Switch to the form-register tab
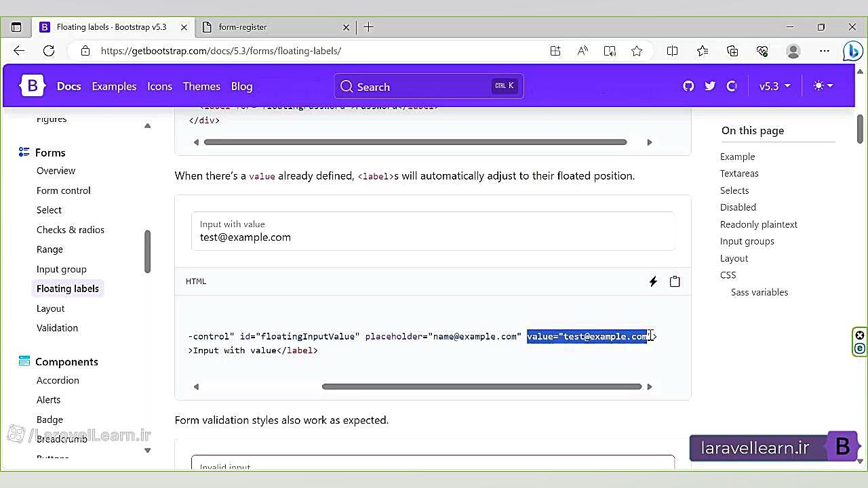Viewport: 868px width, 488px height. coord(275,27)
